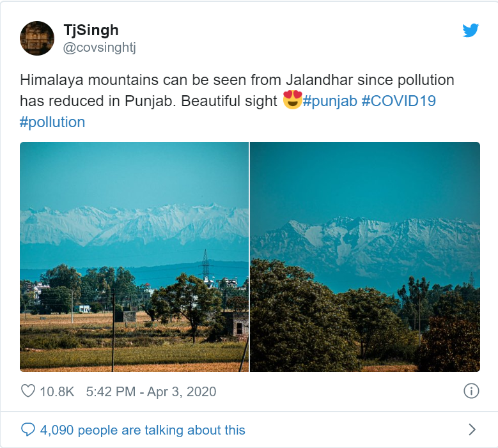498x448 pixels.
Task: Click the heart-eyes emoji in the tweet
Action: [x=292, y=100]
